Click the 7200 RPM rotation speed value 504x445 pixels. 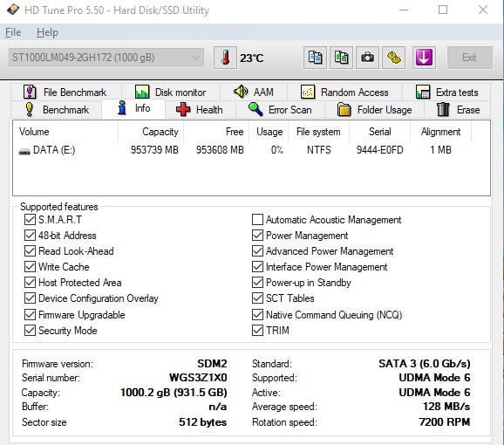point(445,421)
